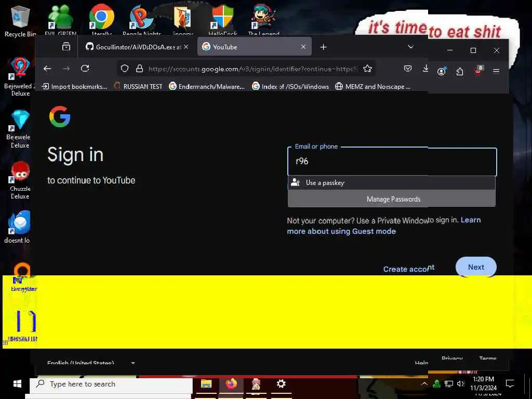Show hidden system tray icons chevron
This screenshot has width=532, height=399.
(x=424, y=384)
